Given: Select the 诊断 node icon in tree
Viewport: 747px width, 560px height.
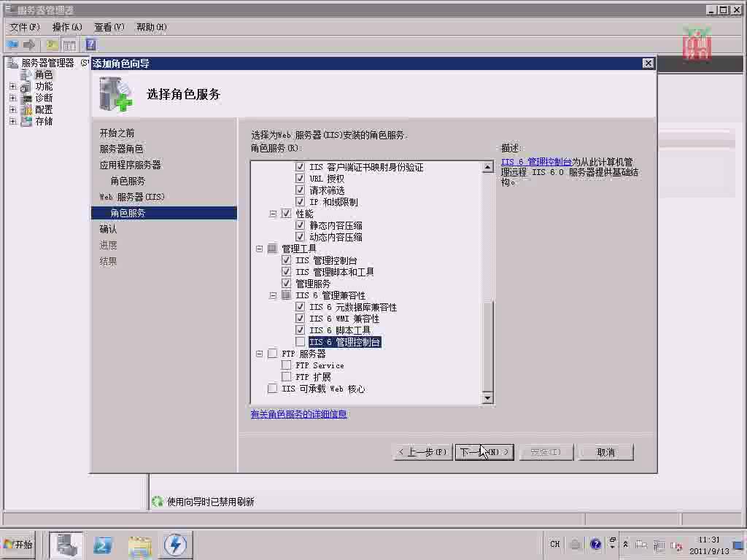Looking at the screenshot, I should click(26, 98).
